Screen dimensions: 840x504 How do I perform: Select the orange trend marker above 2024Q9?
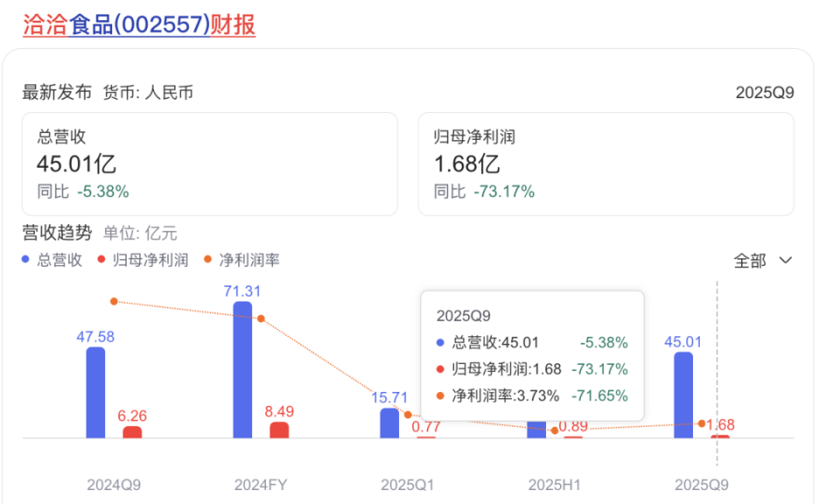pyautogui.click(x=114, y=301)
